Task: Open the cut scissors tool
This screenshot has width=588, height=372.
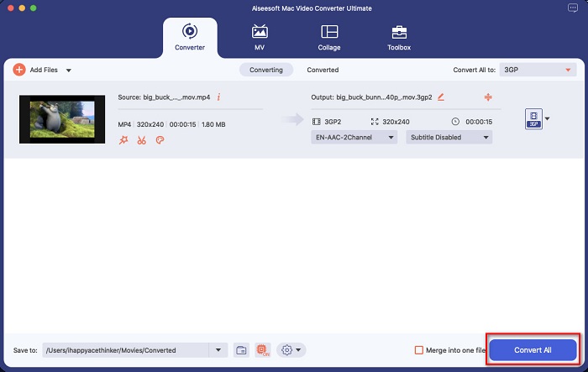Action: [141, 140]
